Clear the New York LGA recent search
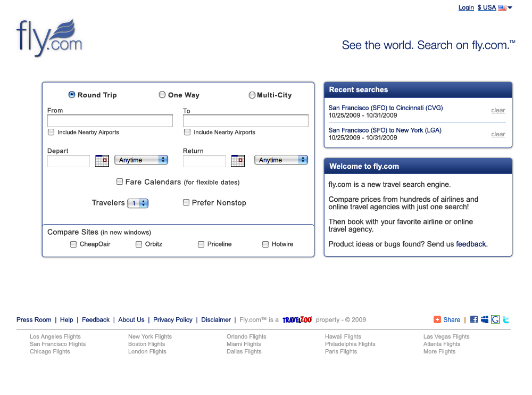 (498, 135)
